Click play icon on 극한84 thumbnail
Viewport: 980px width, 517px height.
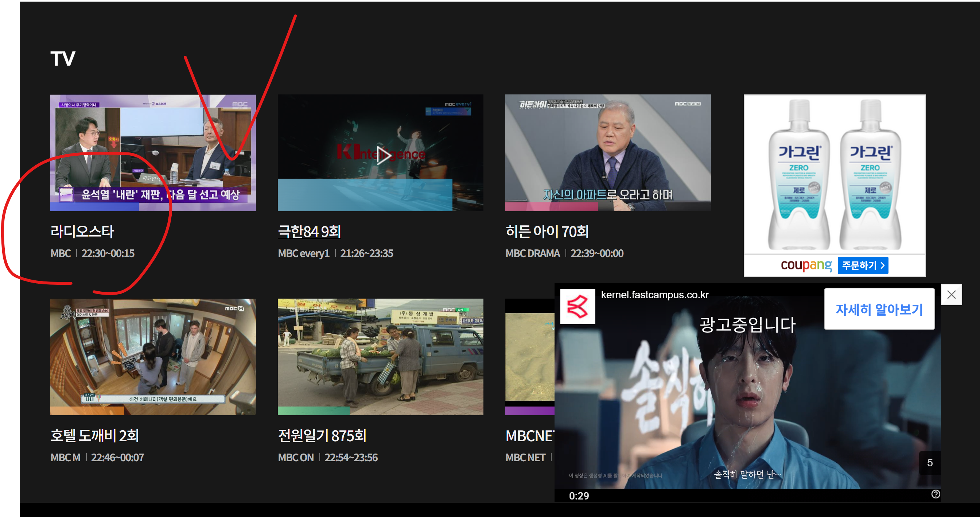382,155
